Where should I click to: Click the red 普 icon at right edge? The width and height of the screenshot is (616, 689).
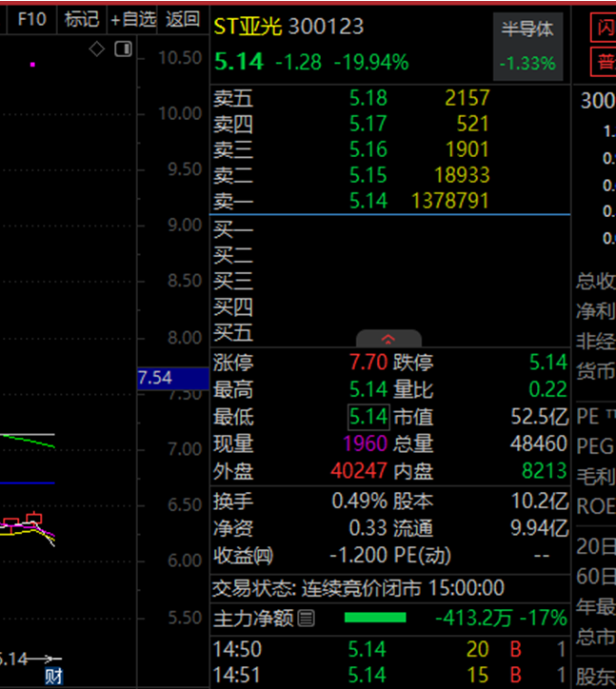[605, 63]
